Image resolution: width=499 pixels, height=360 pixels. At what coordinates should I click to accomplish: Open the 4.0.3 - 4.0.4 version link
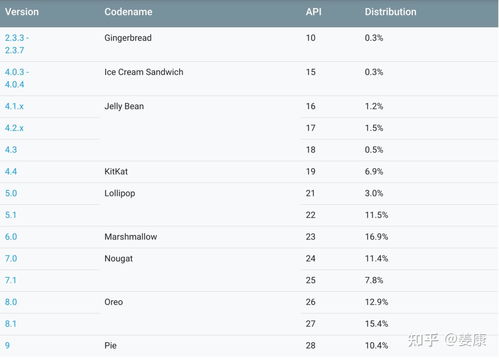tap(17, 78)
